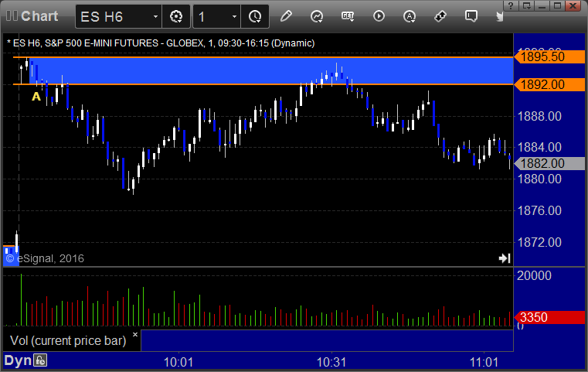This screenshot has height=372, width=588.
Task: Open the time template clock icon
Action: point(255,16)
